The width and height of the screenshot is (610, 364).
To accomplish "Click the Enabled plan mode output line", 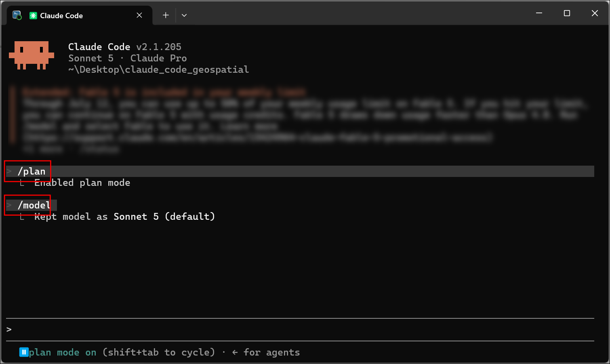I will pyautogui.click(x=82, y=183).
